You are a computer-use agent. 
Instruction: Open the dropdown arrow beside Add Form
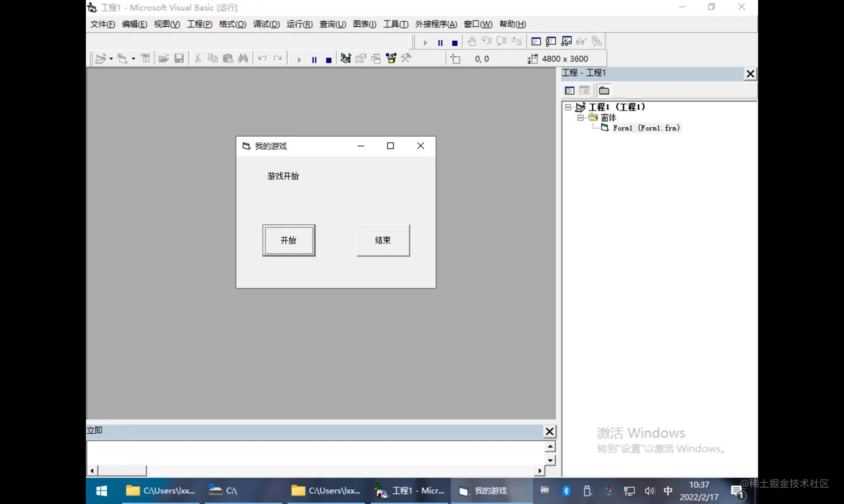133,59
